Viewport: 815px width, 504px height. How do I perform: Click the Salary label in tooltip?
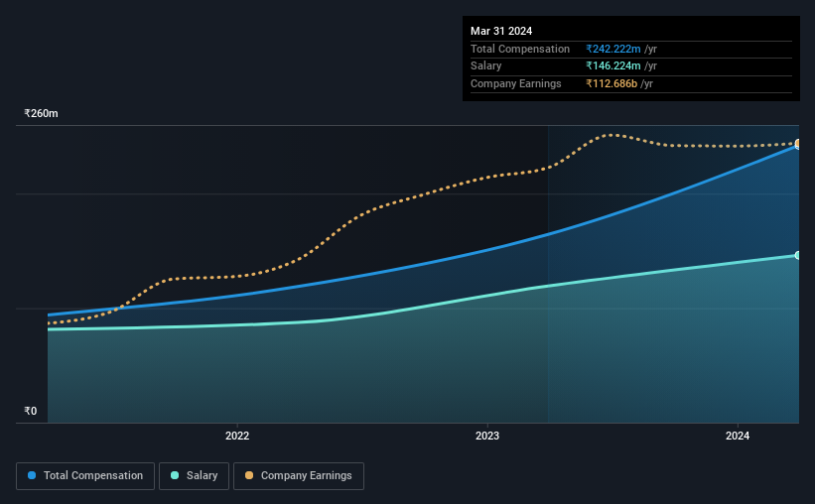[486, 66]
